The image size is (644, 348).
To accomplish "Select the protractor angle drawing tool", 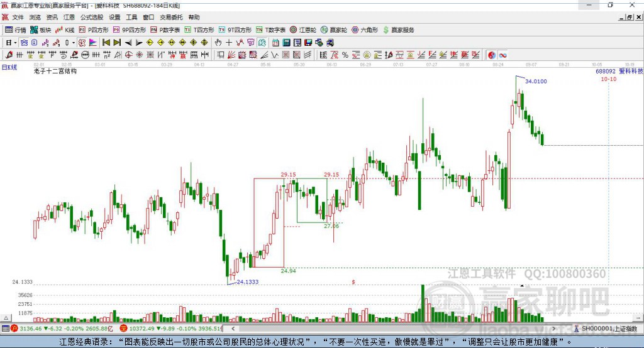I will [x=118, y=55].
